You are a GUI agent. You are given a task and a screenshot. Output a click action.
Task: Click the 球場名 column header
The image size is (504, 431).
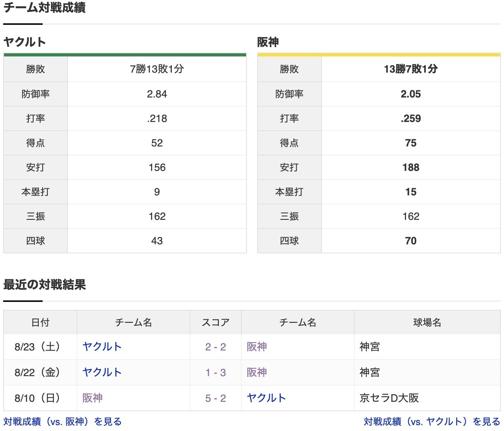click(427, 322)
